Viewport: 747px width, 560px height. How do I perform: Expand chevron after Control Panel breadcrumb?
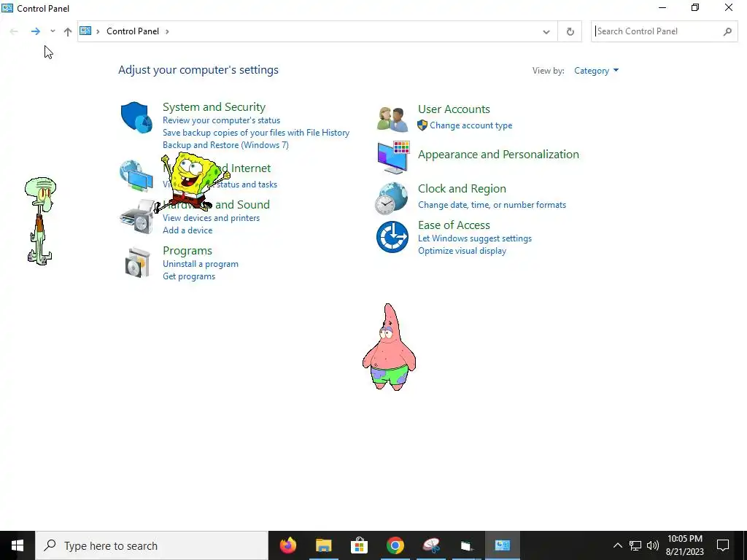167,31
